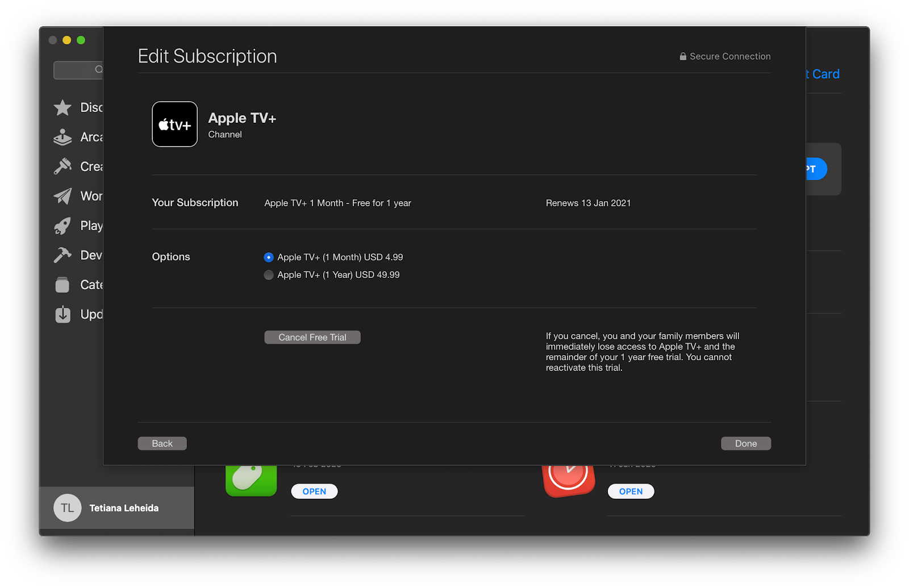
Task: Click Done to confirm subscription changes
Action: coord(745,443)
